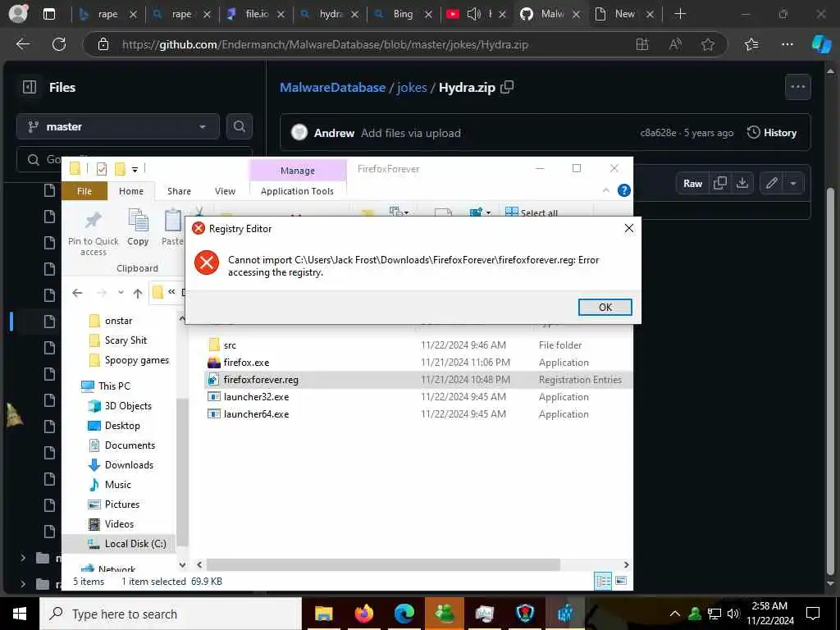Open edit options dropdown arrow

coord(793,183)
